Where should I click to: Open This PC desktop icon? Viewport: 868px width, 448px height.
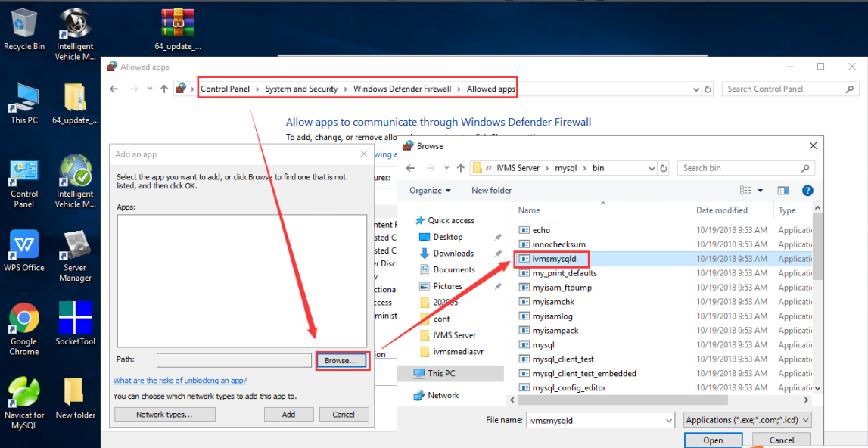coord(23,104)
